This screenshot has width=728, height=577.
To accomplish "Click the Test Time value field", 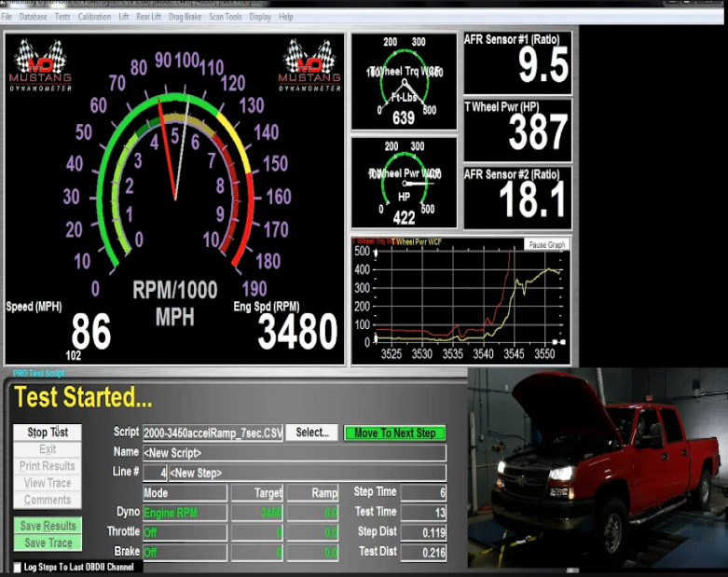I will 423,513.
